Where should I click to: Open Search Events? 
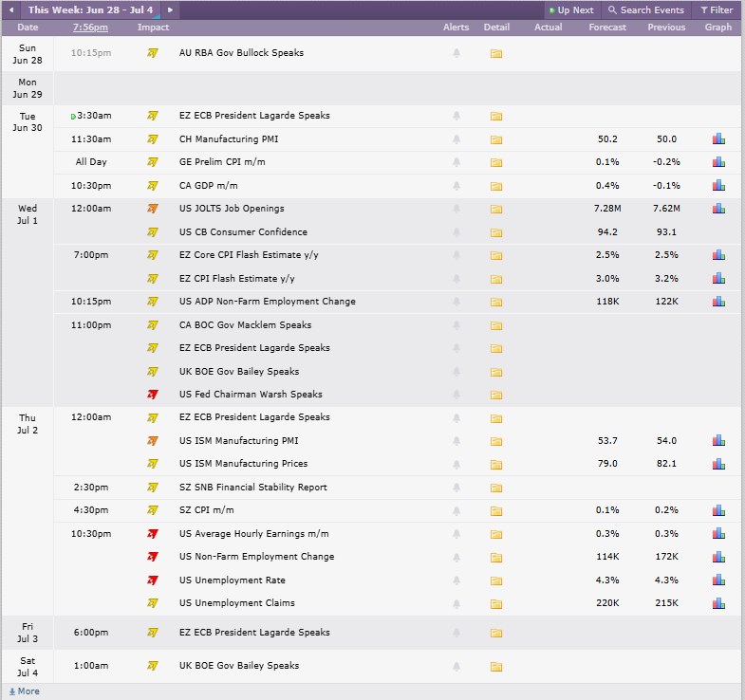(x=646, y=10)
